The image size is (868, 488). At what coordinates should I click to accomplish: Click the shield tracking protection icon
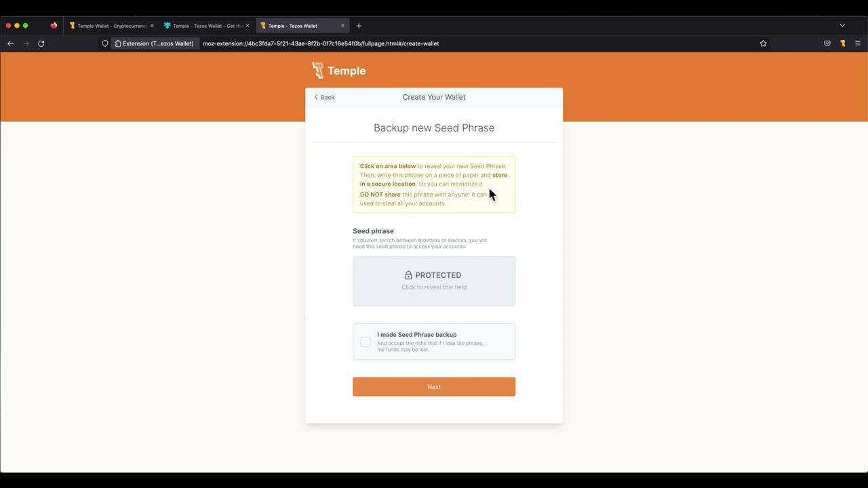point(105,43)
